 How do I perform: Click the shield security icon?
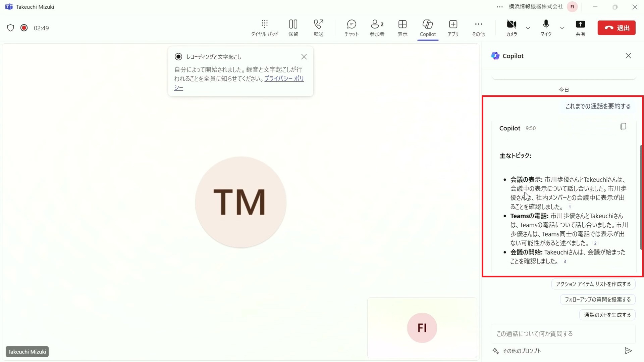coord(11,28)
